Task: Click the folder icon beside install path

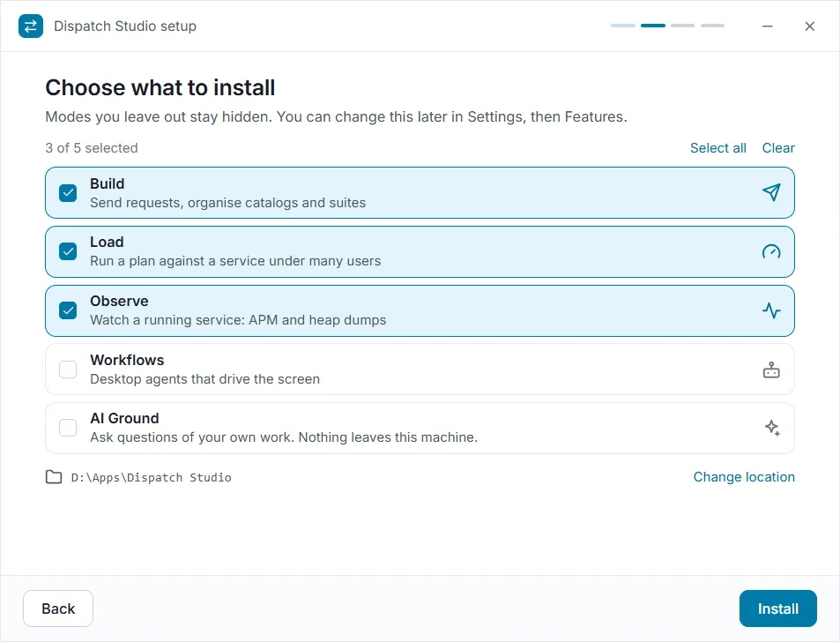Action: point(54,477)
